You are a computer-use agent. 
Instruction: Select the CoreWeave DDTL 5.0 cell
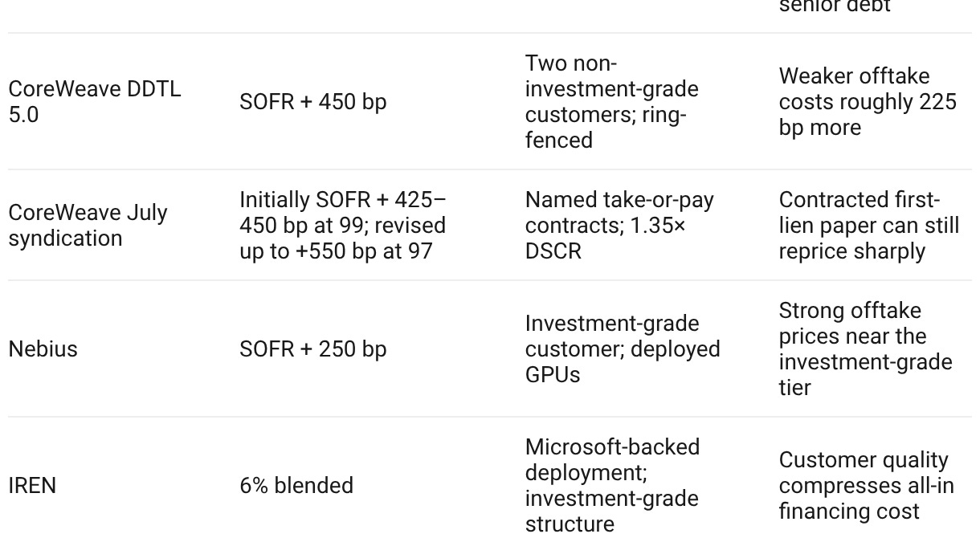(94, 101)
